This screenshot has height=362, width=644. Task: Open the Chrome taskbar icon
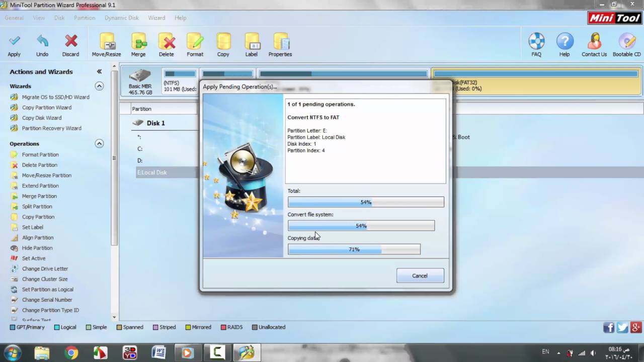tap(71, 353)
